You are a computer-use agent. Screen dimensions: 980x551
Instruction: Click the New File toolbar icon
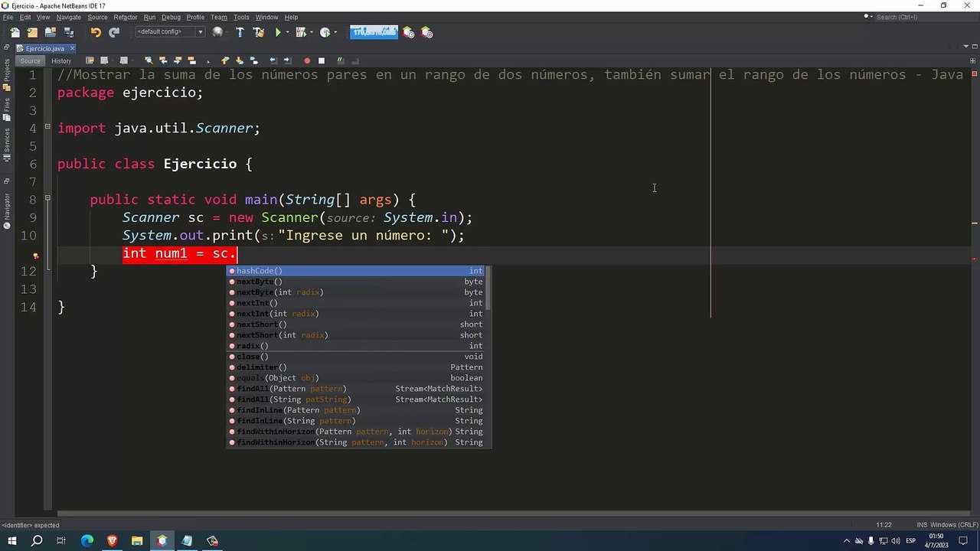[x=15, y=32]
